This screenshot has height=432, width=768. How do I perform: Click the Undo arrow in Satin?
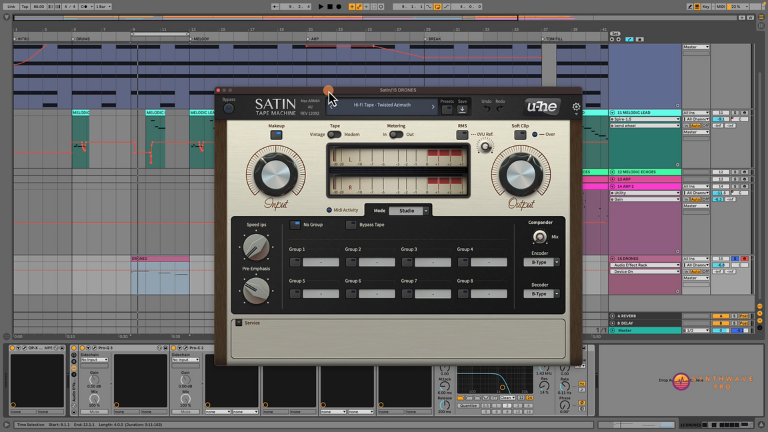486,109
